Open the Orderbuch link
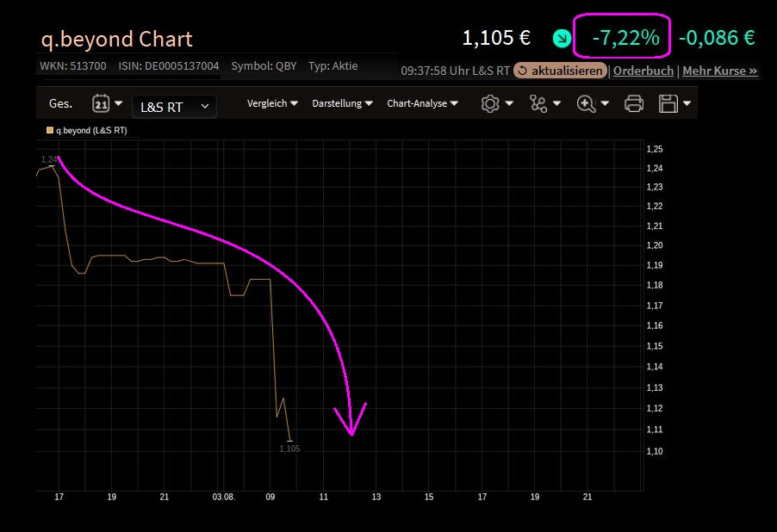The image size is (777, 532). click(x=643, y=71)
